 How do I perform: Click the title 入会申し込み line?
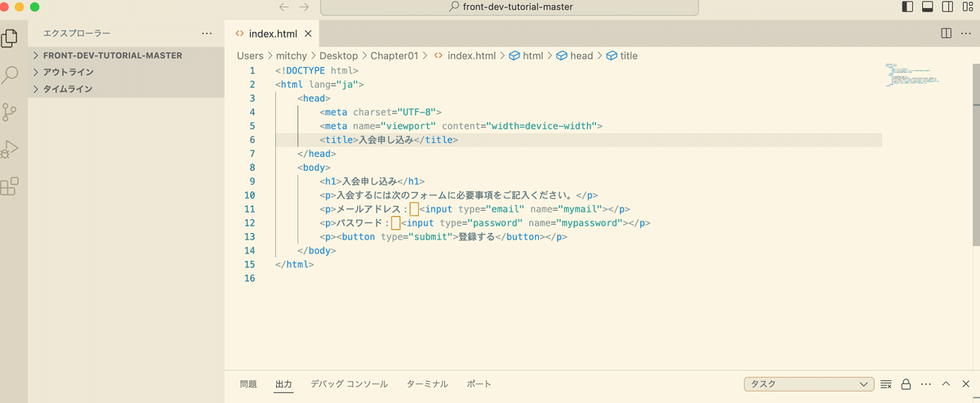390,140
